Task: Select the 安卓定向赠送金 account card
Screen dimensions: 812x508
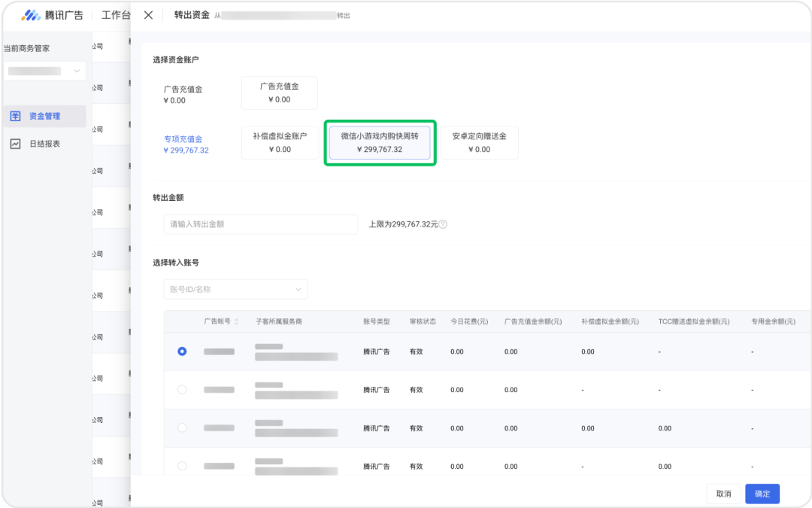Action: [x=479, y=142]
